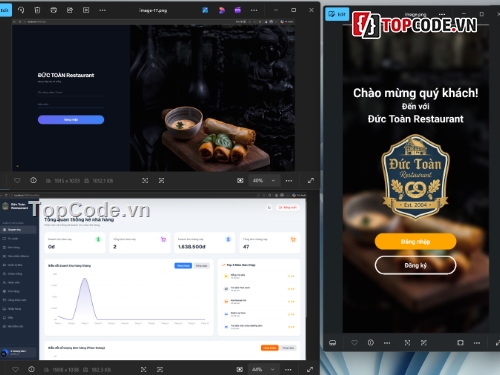Click the gray tab beside orange orders tab
The width and height of the screenshot is (500, 375).
(288, 348)
